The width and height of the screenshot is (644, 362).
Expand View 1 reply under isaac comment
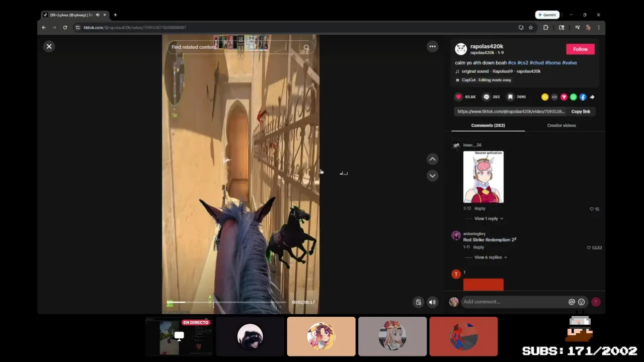489,219
